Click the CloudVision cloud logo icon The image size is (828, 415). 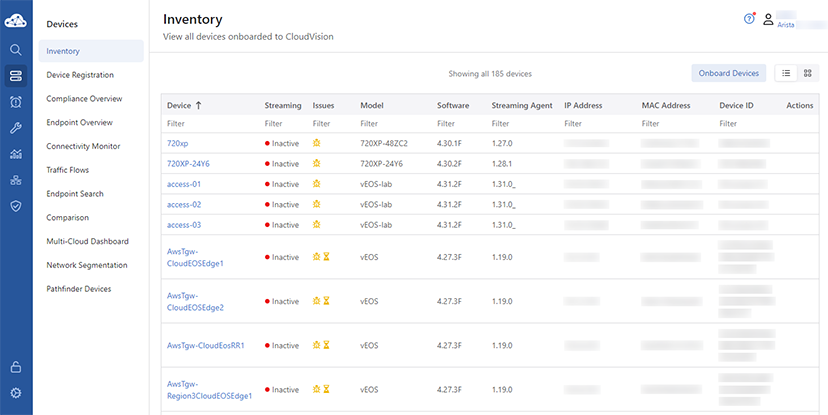coord(16,21)
